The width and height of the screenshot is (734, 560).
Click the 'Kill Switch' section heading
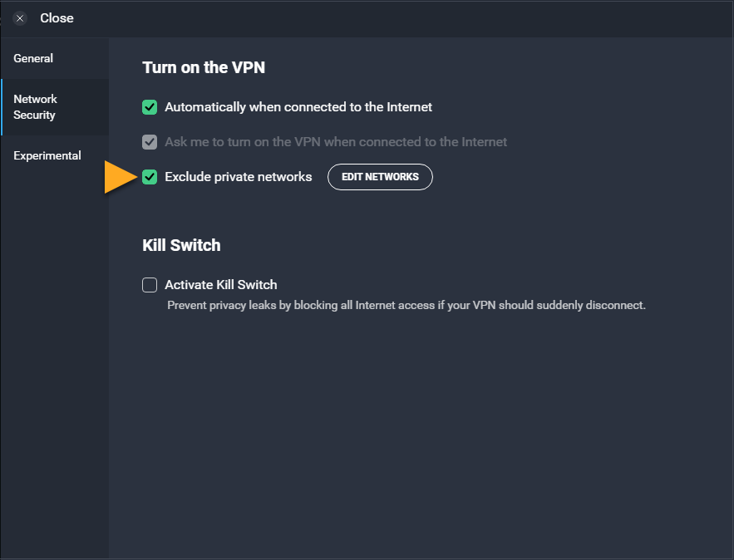point(181,246)
